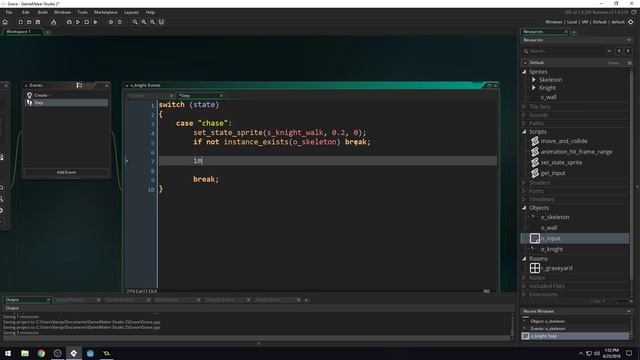Open the Layouts menu

pyautogui.click(x=131, y=12)
